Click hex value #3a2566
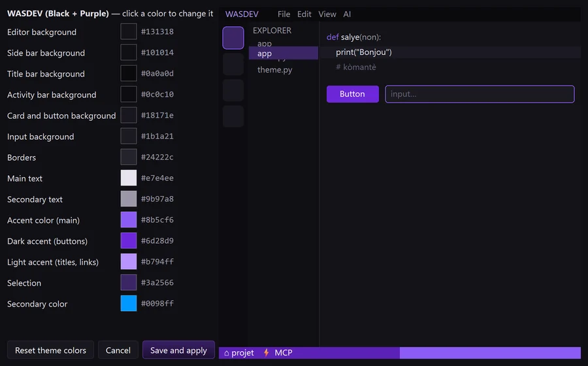This screenshot has height=366, width=588. click(x=157, y=283)
